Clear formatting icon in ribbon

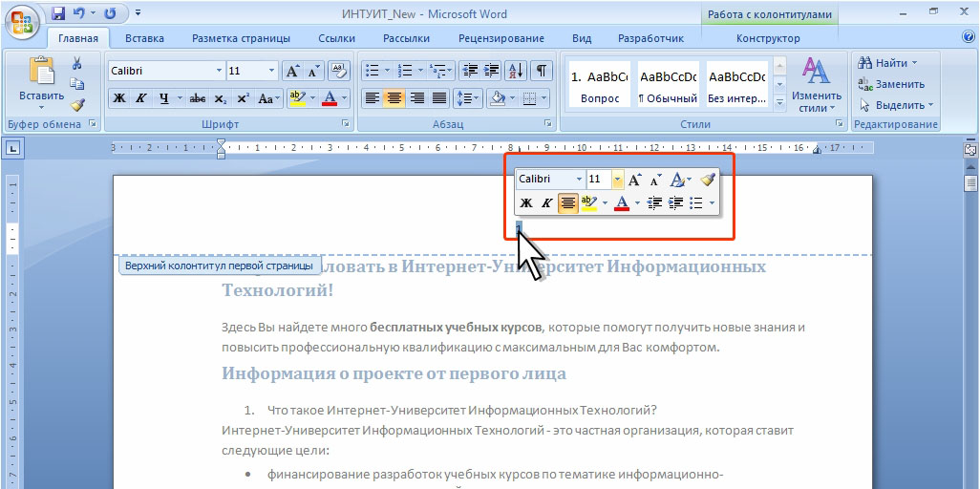pyautogui.click(x=338, y=71)
